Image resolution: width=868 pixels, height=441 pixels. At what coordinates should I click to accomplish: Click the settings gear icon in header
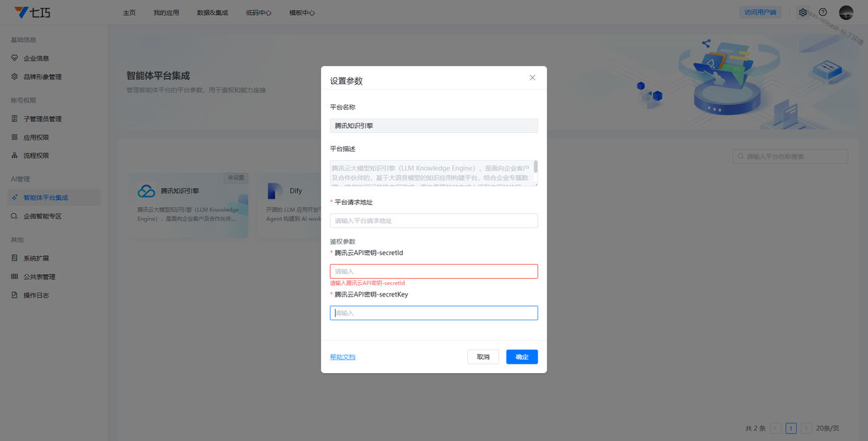pos(803,12)
